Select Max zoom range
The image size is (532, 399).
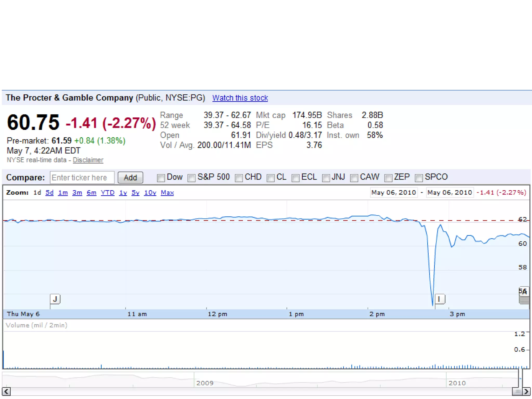167,192
